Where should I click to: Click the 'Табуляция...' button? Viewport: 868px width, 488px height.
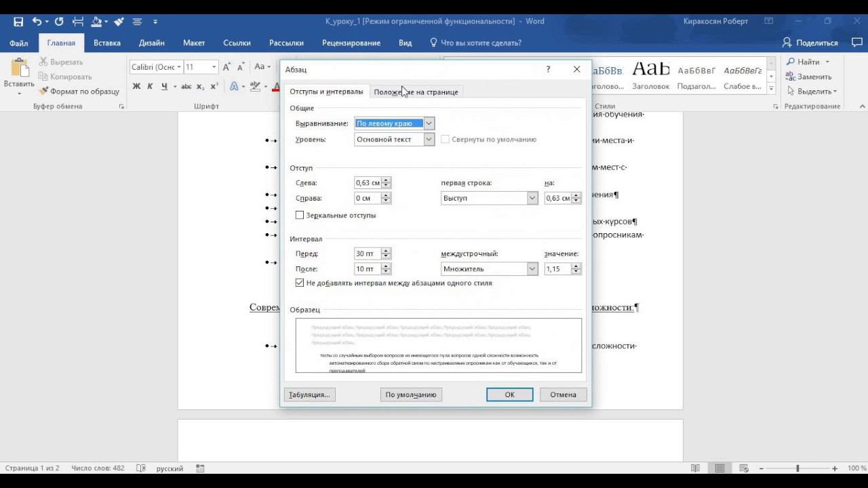(x=309, y=394)
